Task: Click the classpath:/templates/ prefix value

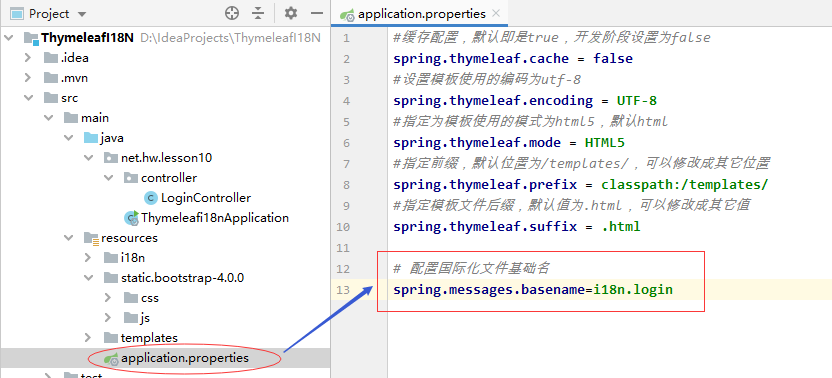Action: 684,185
